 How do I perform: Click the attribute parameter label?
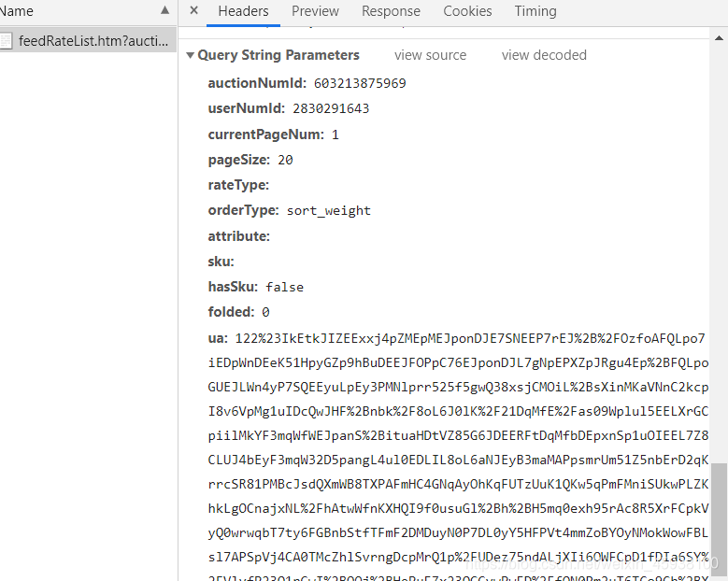(x=238, y=236)
